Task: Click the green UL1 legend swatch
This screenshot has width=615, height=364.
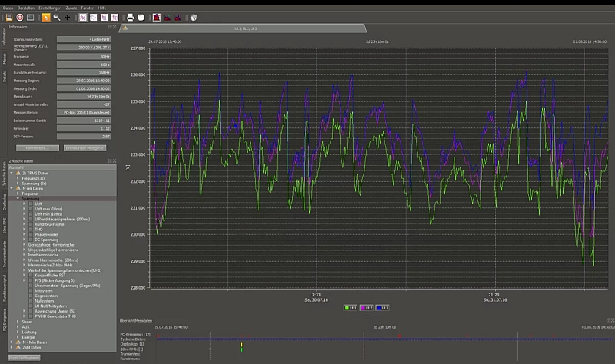Action: coord(347,308)
